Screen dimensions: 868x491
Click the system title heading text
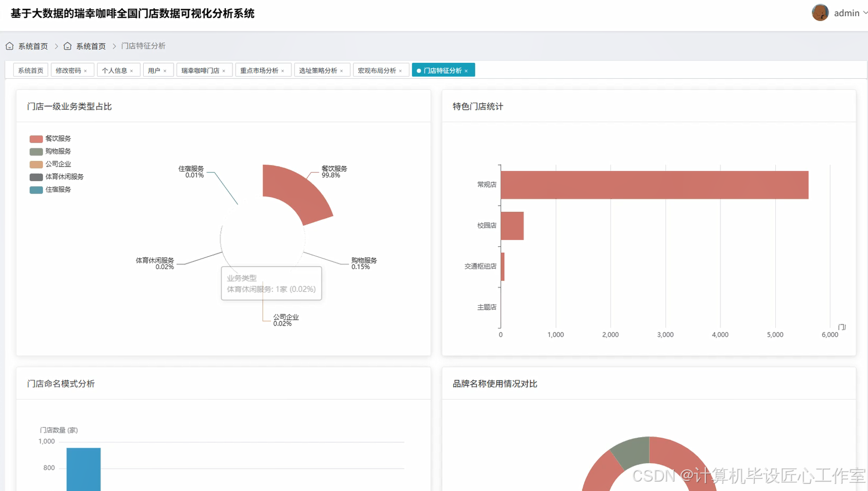pos(133,13)
